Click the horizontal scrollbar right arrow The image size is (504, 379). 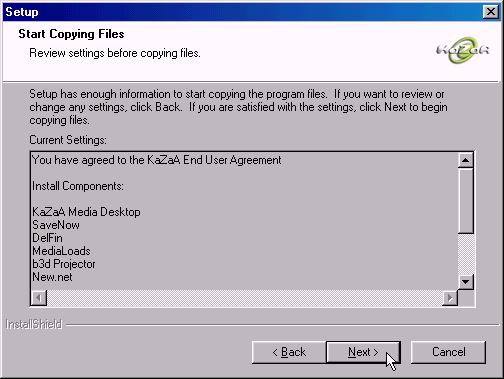click(x=450, y=297)
